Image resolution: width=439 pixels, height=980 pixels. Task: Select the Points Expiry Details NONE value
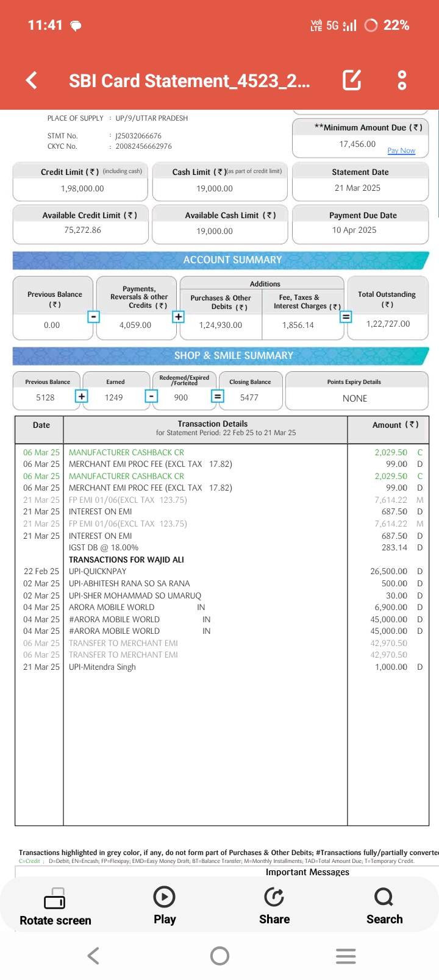[355, 398]
